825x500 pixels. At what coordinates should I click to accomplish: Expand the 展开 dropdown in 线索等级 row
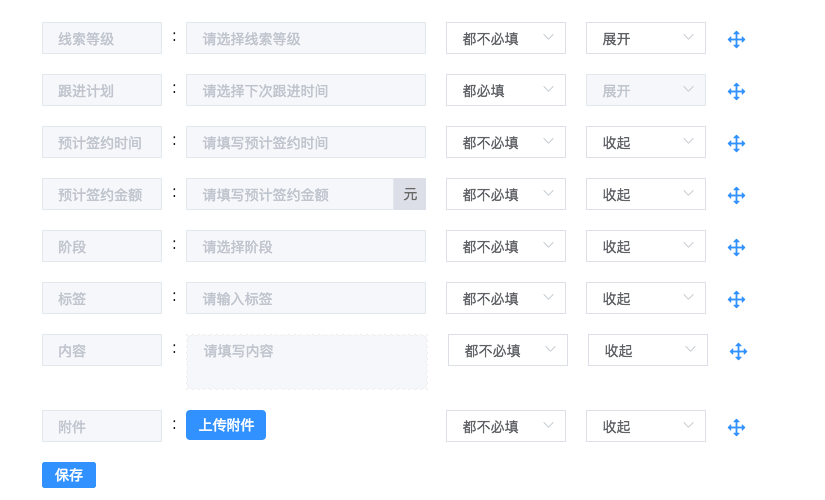click(646, 38)
